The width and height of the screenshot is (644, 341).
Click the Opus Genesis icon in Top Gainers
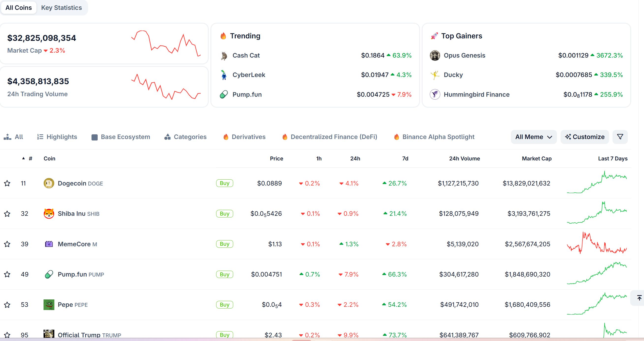(435, 55)
